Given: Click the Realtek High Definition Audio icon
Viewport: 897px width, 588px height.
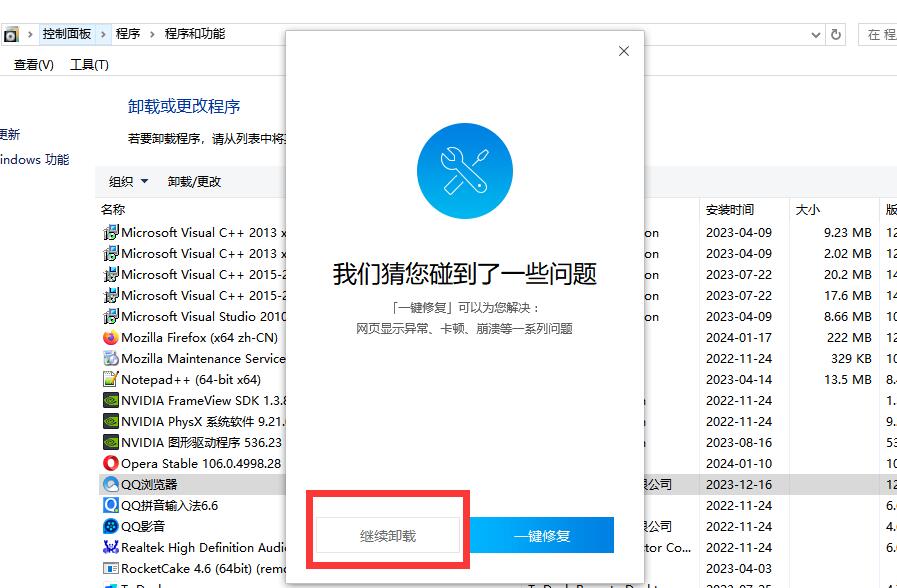Looking at the screenshot, I should [x=110, y=547].
